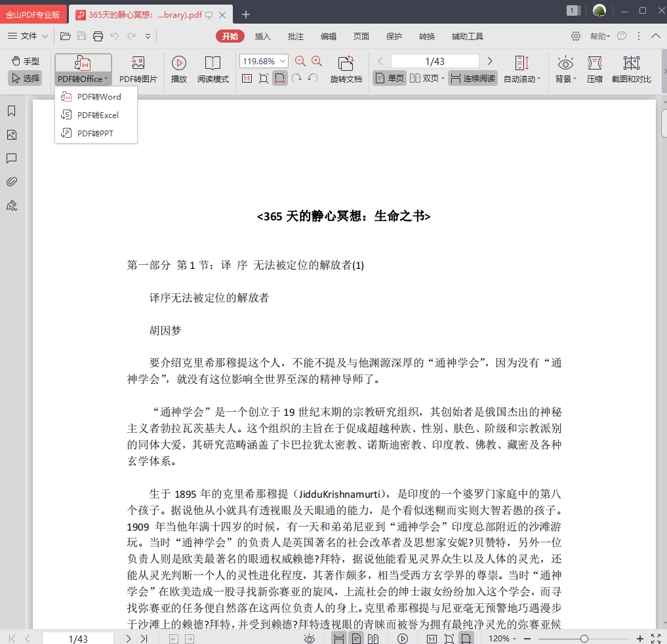This screenshot has width=667, height=644.
Task: Rotate the document with 旋转文档
Action: tap(346, 70)
